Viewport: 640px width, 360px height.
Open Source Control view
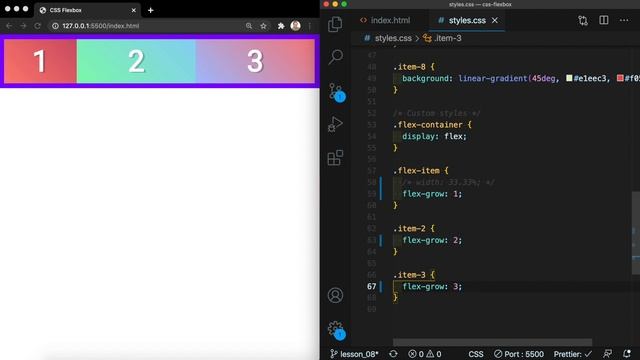(x=337, y=92)
